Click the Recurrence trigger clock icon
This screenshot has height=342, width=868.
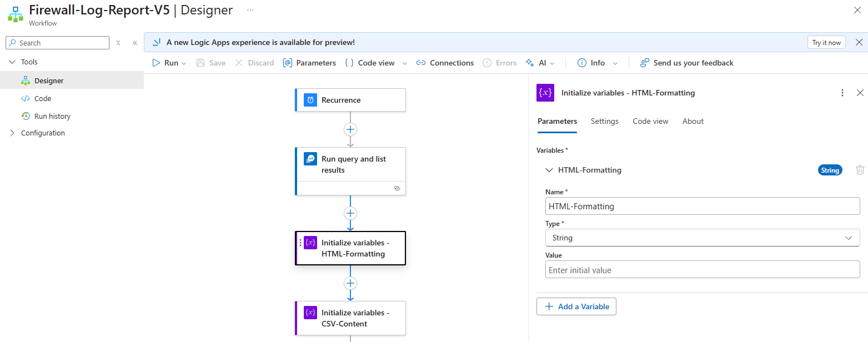pyautogui.click(x=310, y=100)
